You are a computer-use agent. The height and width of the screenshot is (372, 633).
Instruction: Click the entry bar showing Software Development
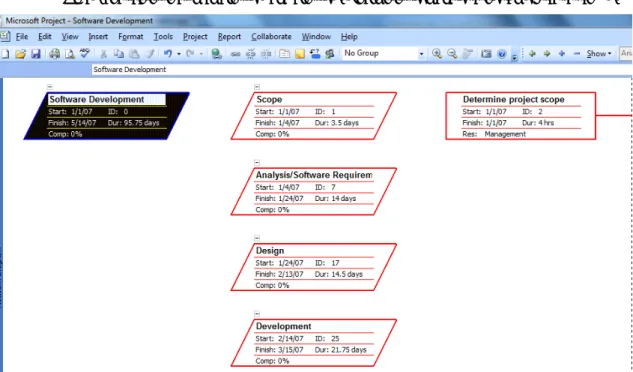tap(361, 69)
